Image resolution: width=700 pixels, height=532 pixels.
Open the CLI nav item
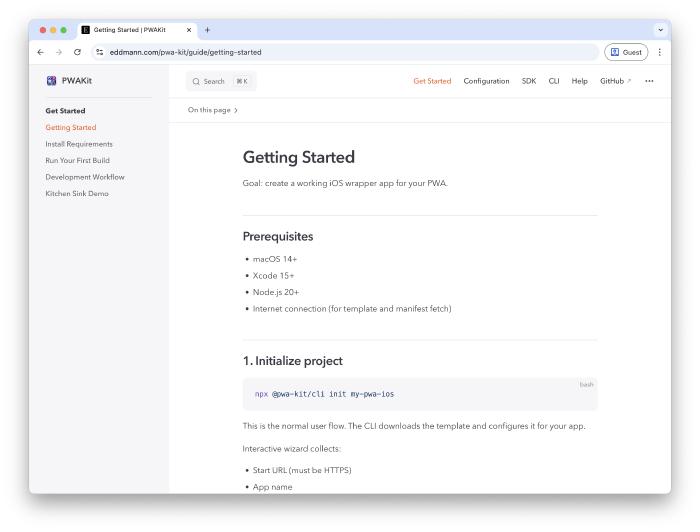(553, 81)
